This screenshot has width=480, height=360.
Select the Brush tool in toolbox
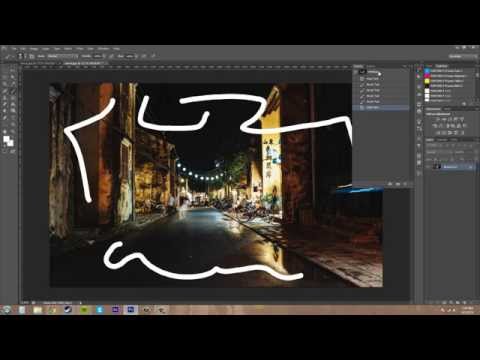[13, 91]
